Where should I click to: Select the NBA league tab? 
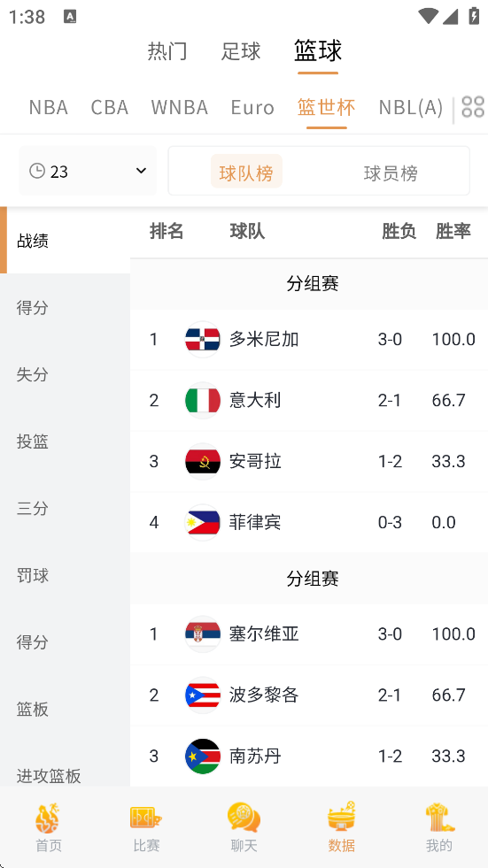48,107
